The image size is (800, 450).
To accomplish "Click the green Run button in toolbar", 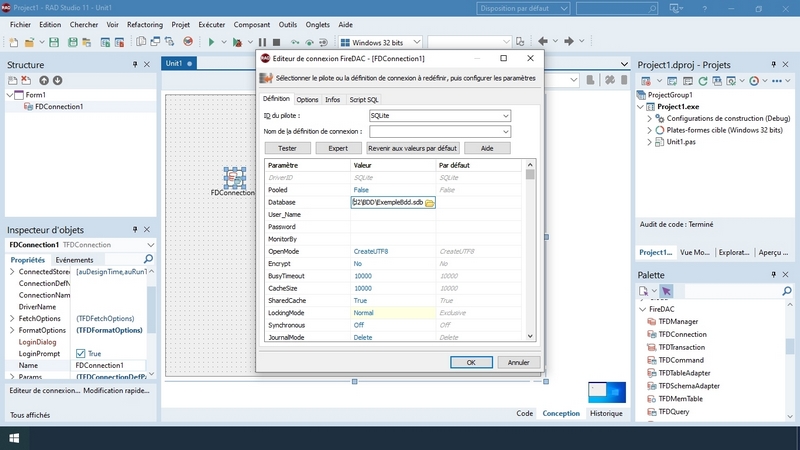I will tap(211, 42).
